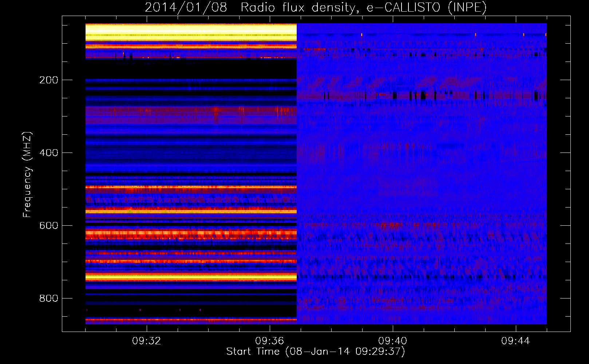The image size is (589, 364).
Task: Click the 600 frequency tick label
Action: tap(49, 226)
